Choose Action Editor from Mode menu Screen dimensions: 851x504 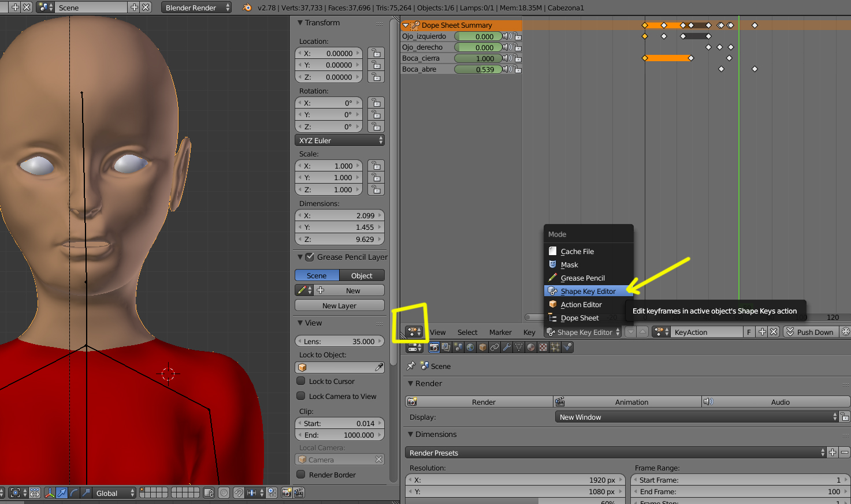pyautogui.click(x=589, y=304)
